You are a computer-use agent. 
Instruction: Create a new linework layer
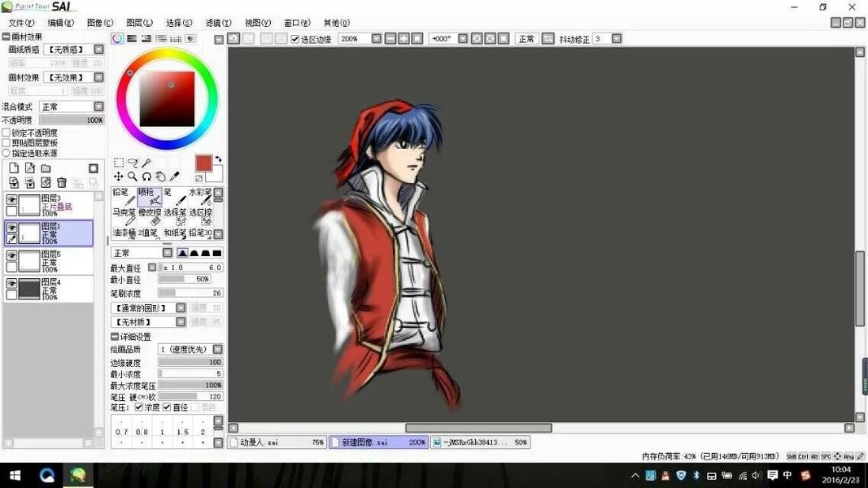point(30,168)
